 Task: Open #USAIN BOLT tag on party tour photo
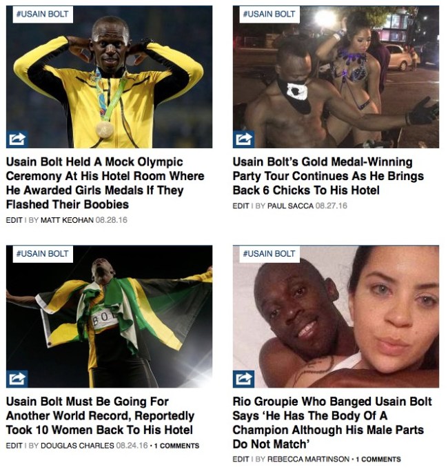[269, 14]
